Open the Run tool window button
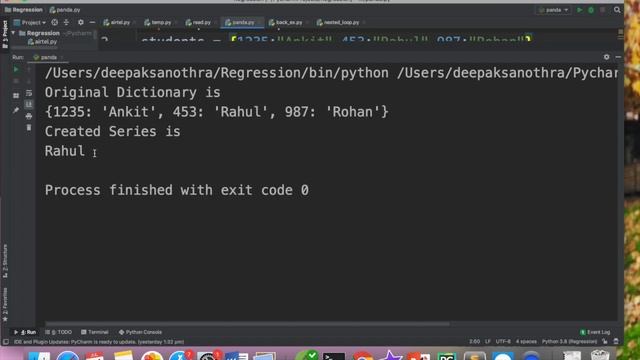Viewport: 640px width, 360px height. 25,332
